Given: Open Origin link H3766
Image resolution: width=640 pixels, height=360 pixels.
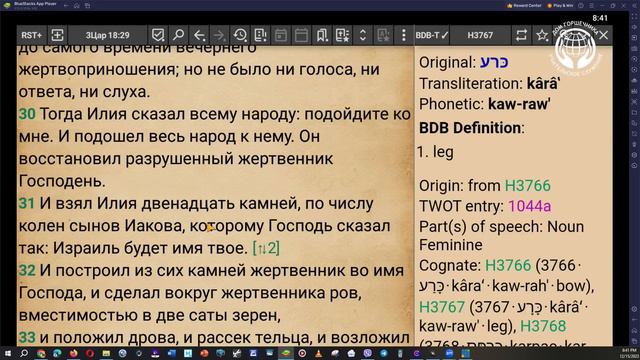Looking at the screenshot, I should pyautogui.click(x=528, y=186).
